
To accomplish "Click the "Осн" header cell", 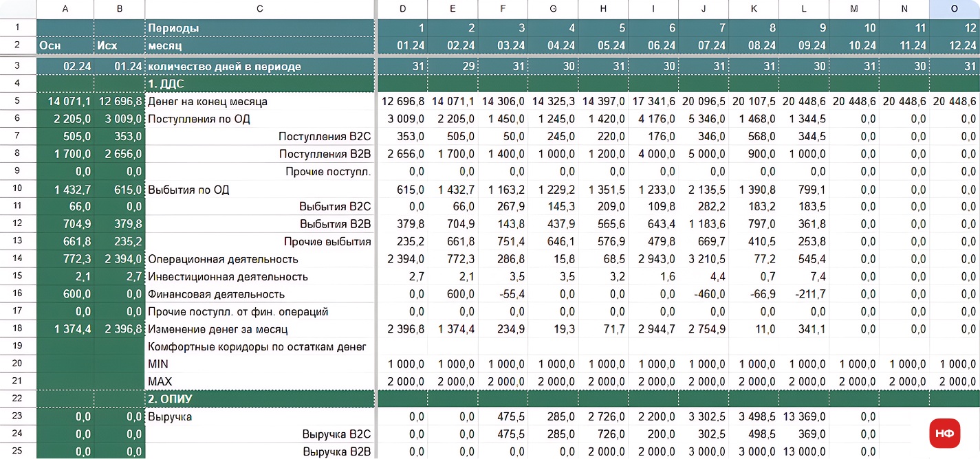I will click(x=65, y=45).
